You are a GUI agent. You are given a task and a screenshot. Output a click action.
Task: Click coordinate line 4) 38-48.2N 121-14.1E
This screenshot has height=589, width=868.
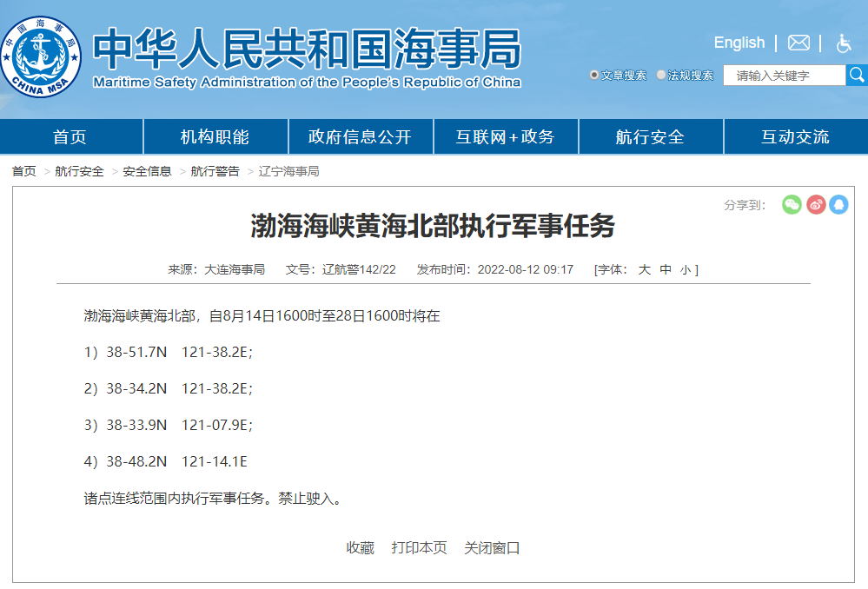165,461
